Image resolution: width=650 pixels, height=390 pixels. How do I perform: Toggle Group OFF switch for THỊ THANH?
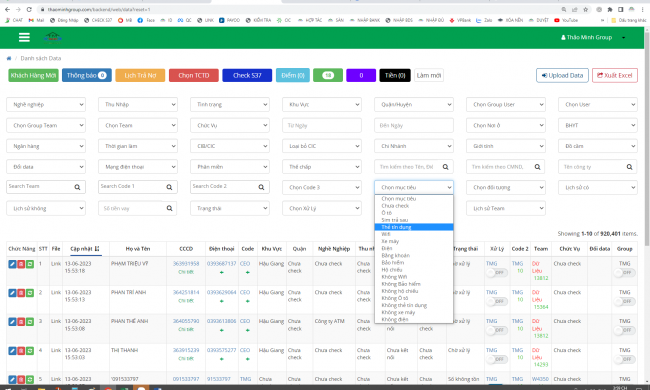[624, 359]
